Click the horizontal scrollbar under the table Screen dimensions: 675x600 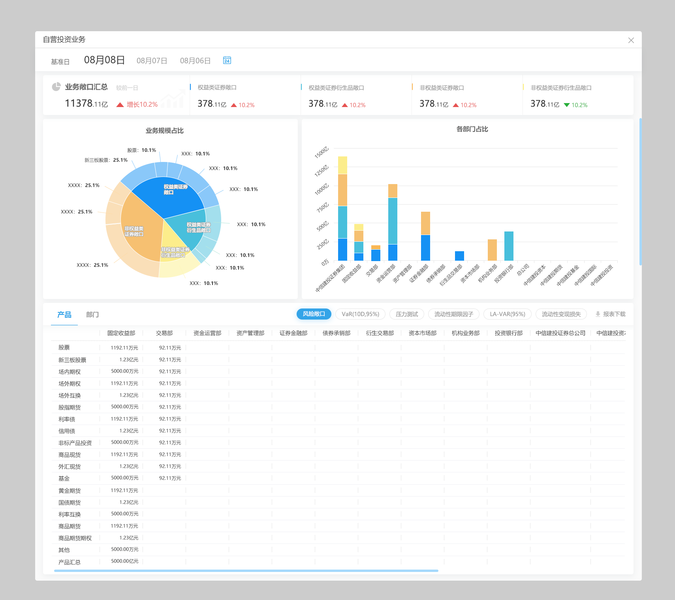pos(246,570)
